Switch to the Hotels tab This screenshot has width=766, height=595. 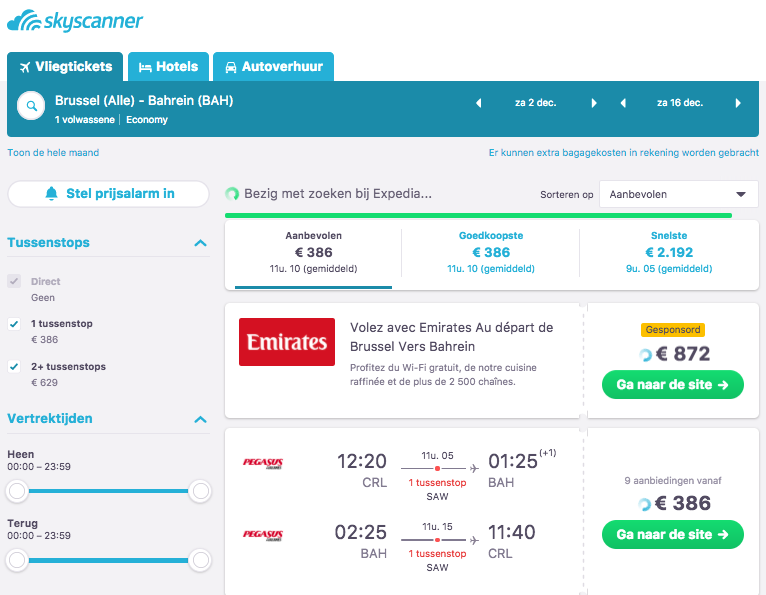(x=169, y=66)
